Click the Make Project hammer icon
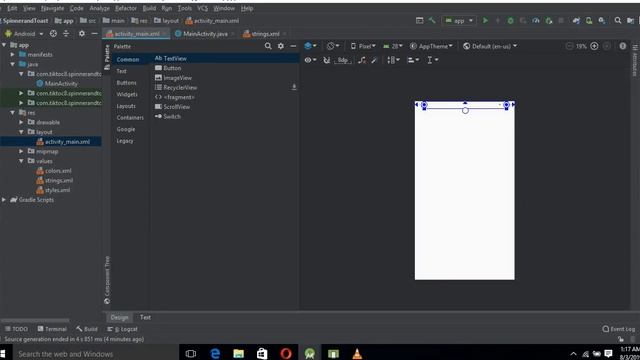Viewport: 640px width, 360px height. click(432, 20)
